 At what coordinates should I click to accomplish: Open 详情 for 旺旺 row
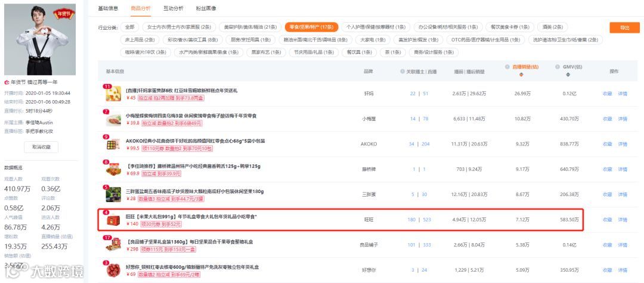[623, 220]
